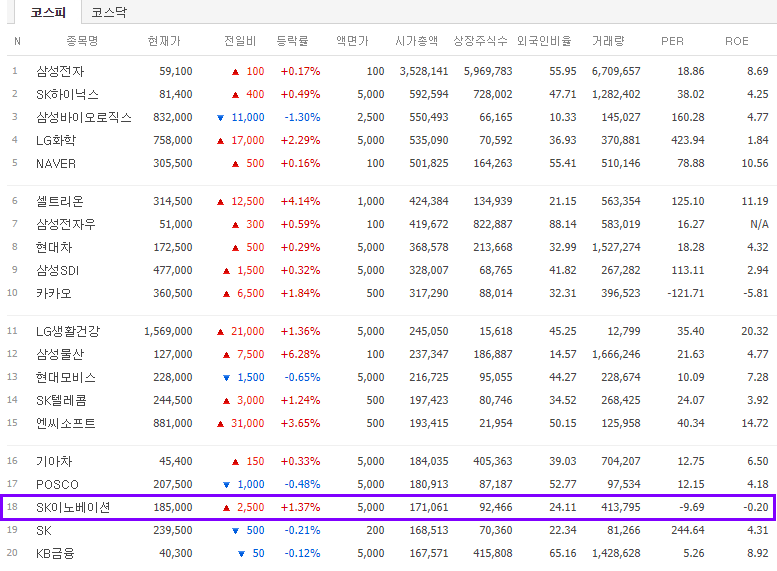Switch to the 코스피 tab
This screenshot has height=571, width=777.
click(x=48, y=12)
